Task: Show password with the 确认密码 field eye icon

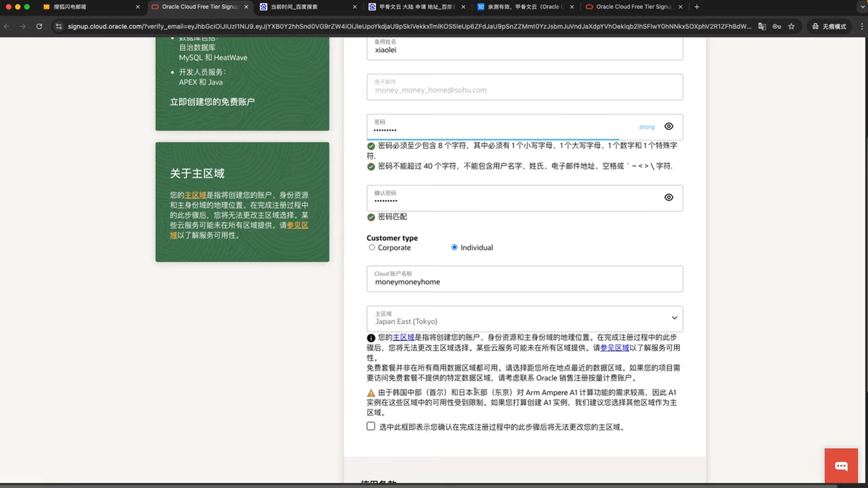Action: click(x=669, y=198)
